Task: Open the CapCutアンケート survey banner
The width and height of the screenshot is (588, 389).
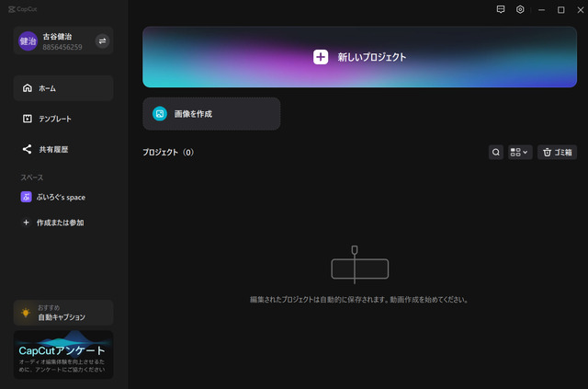Action: coord(63,354)
